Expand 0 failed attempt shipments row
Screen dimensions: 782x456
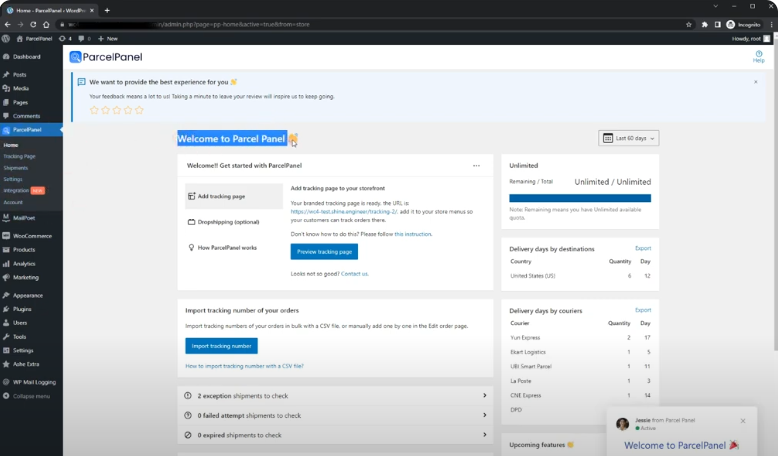click(x=335, y=415)
